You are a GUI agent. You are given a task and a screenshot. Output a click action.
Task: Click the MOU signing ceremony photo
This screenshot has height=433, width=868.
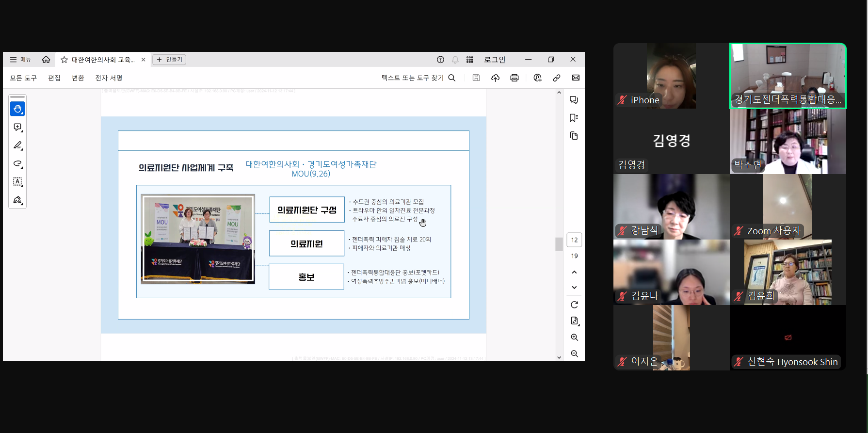coord(198,239)
